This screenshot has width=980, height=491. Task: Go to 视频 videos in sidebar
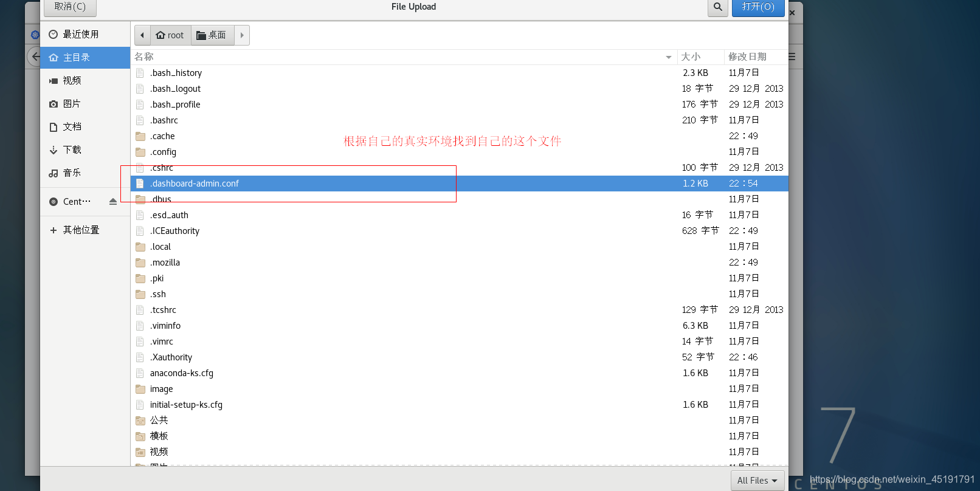85,80
